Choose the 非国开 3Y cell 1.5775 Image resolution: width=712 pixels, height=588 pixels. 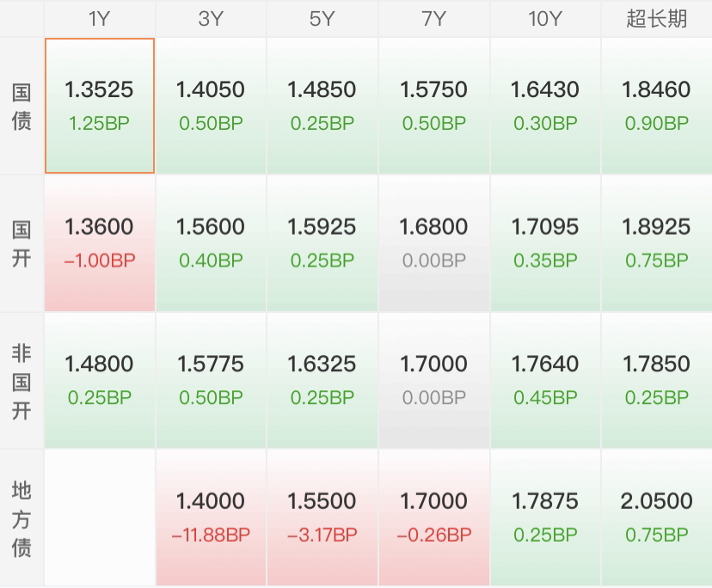212,381
